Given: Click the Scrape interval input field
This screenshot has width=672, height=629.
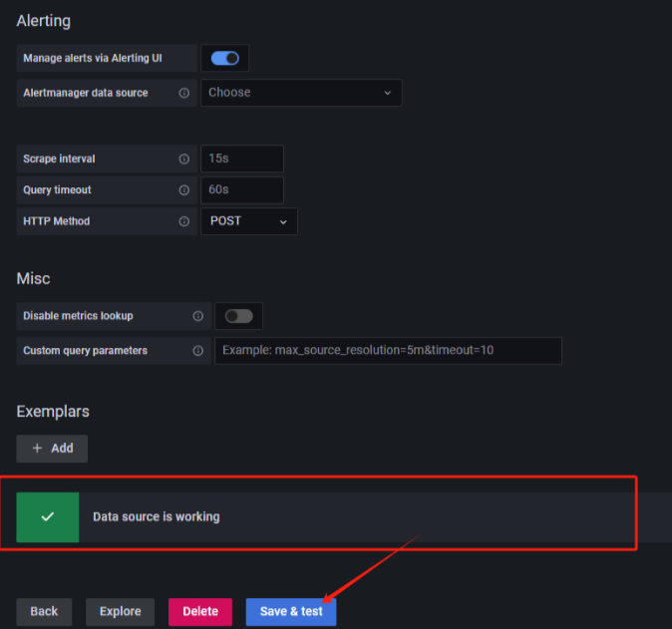Looking at the screenshot, I should point(242,158).
